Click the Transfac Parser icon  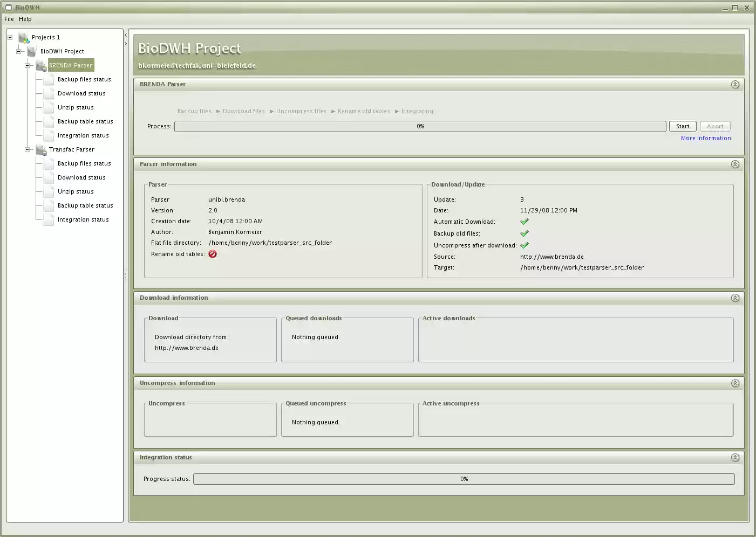point(41,149)
